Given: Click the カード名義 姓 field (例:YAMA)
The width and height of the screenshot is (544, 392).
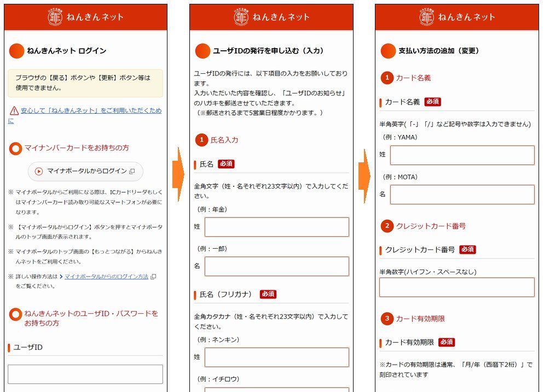Looking at the screenshot, I should pos(462,155).
